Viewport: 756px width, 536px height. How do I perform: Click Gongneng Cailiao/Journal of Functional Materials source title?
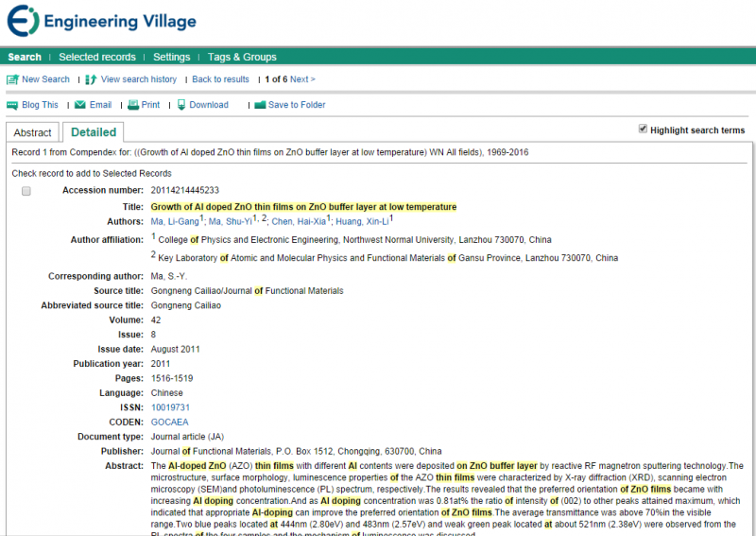tap(248, 291)
